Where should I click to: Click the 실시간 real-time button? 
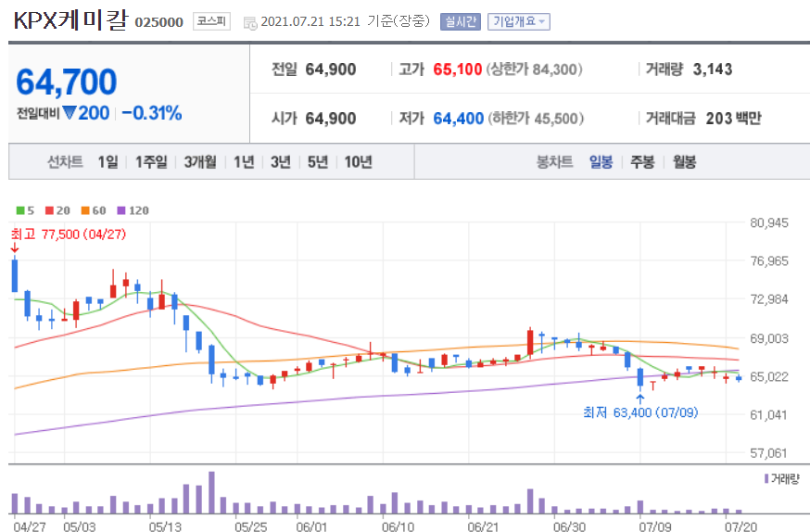(x=461, y=21)
